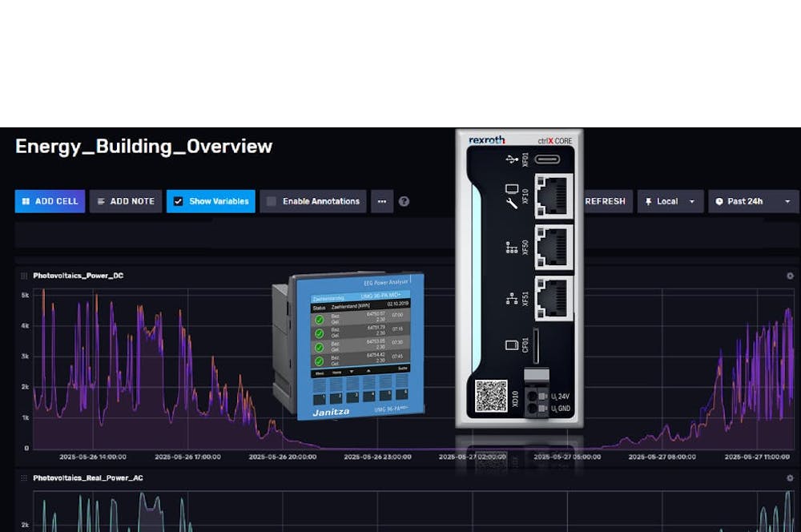Uncheck the Show Variables checkbox
Screen dimensions: 801x532
(178, 201)
